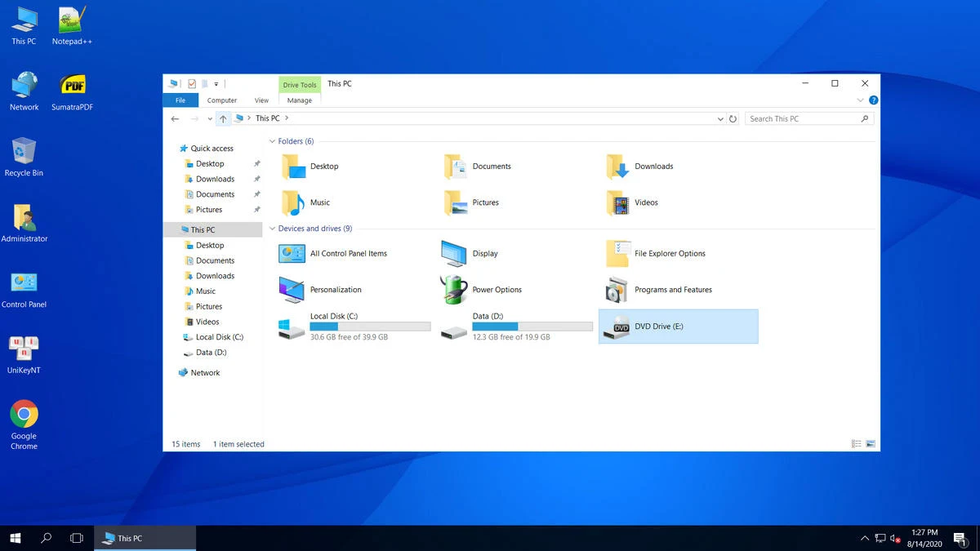Image resolution: width=980 pixels, height=551 pixels.
Task: Click '12.3 GB free of 19.9 GB' text
Action: 511,337
